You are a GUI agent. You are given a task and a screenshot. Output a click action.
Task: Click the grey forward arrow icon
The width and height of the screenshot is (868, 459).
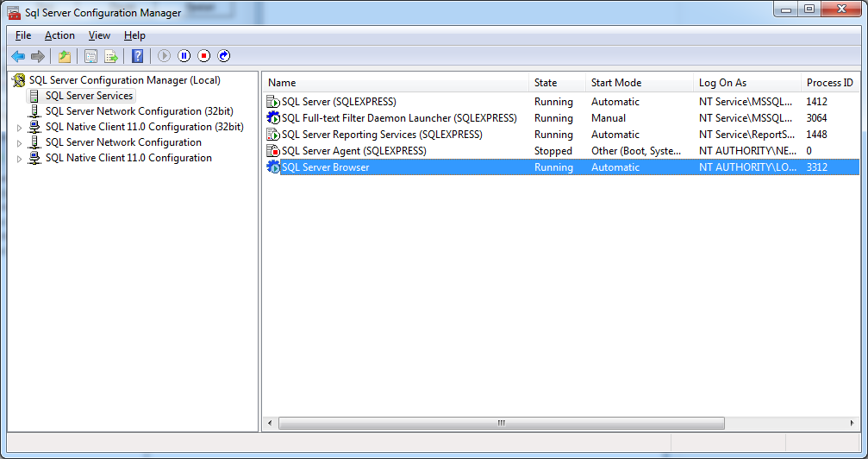(38, 56)
